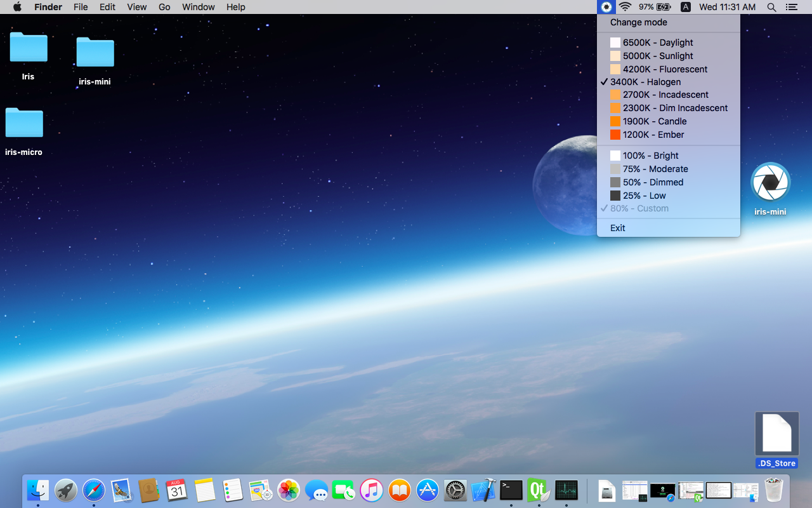This screenshot has height=508, width=812.
Task: Open App Store from the Dock
Action: click(x=428, y=490)
